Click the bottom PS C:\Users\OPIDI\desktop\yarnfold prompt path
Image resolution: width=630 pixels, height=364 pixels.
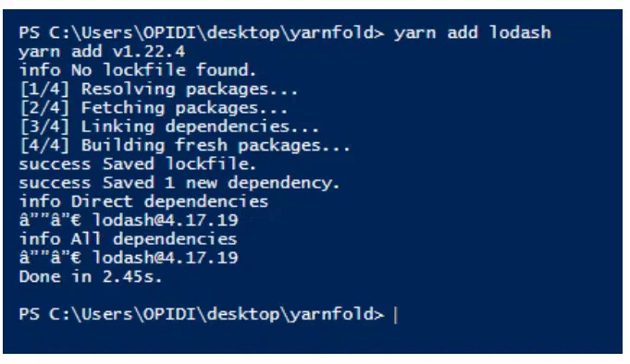point(202,315)
